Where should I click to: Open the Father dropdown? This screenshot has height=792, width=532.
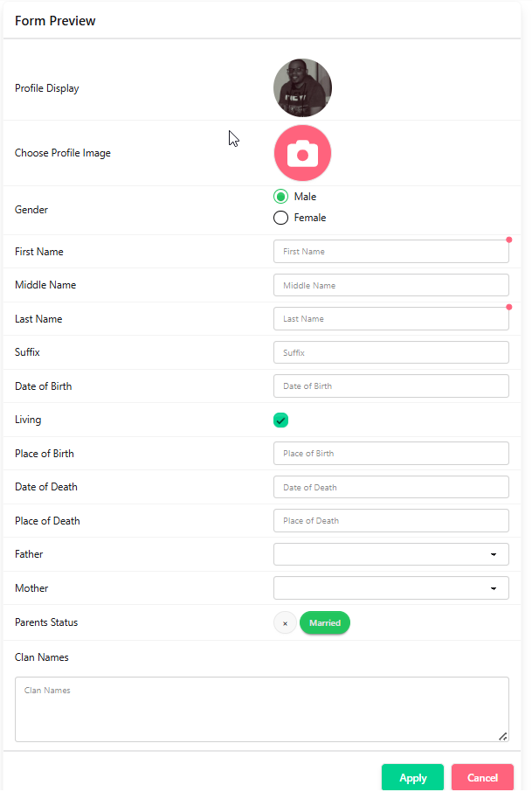391,554
